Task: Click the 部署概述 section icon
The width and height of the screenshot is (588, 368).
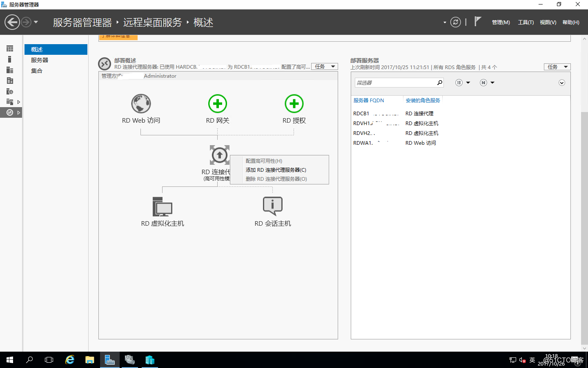Action: coord(105,64)
